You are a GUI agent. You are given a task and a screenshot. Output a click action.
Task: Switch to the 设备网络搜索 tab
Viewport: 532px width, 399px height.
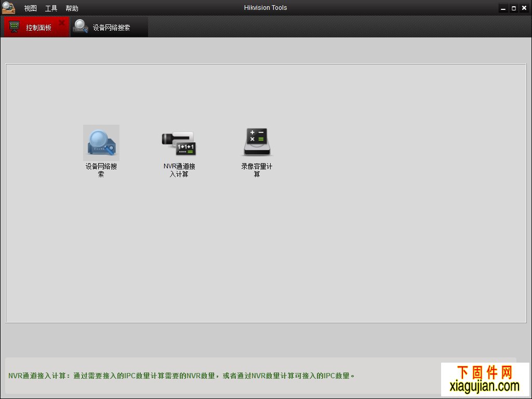pos(109,27)
